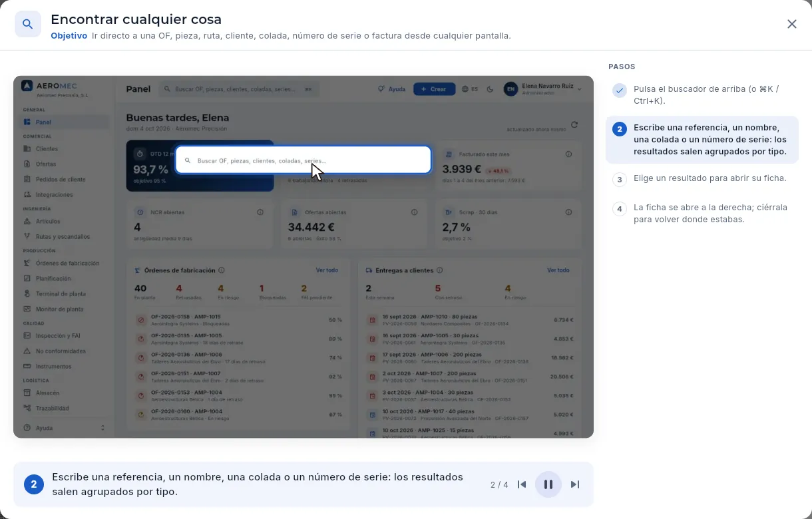Click the Ayuda lightbulb link in top bar

click(x=391, y=89)
